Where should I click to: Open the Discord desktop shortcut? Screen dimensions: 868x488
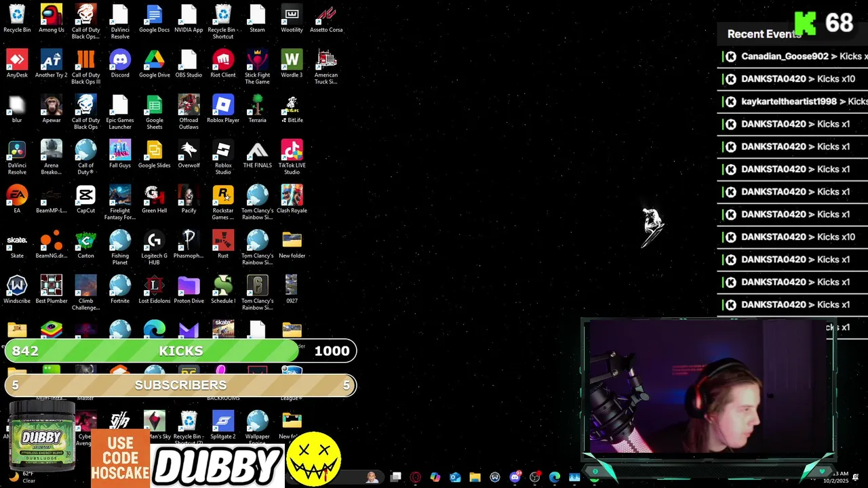point(120,64)
